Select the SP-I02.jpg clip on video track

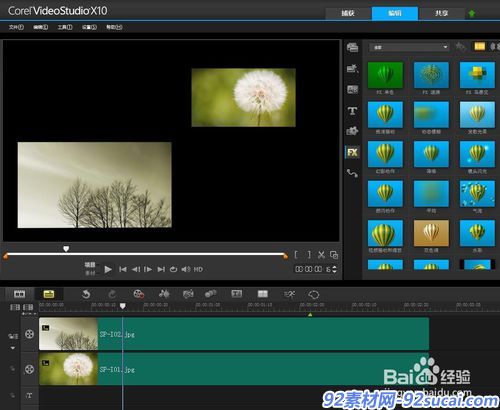(x=234, y=334)
